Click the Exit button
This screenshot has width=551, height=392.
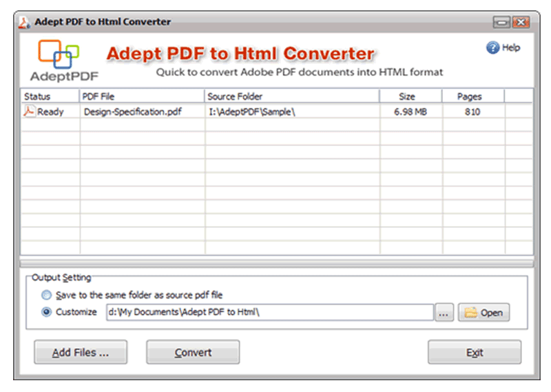click(474, 352)
